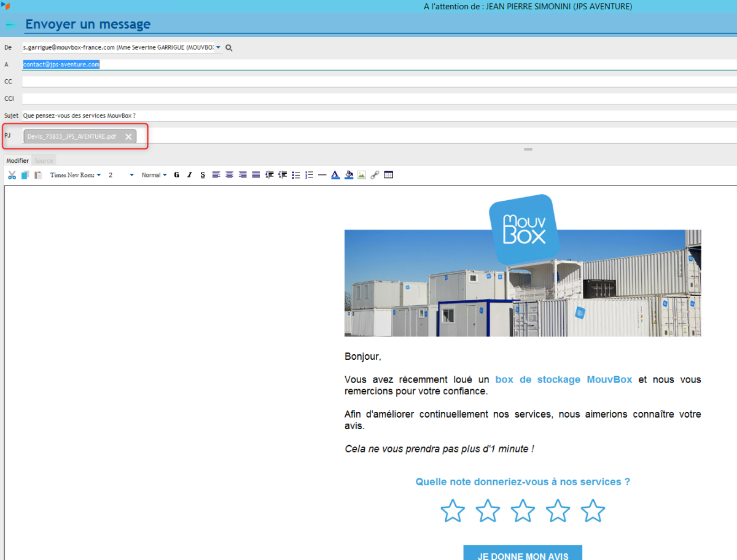Toggle underline formatting (S)

pos(203,175)
